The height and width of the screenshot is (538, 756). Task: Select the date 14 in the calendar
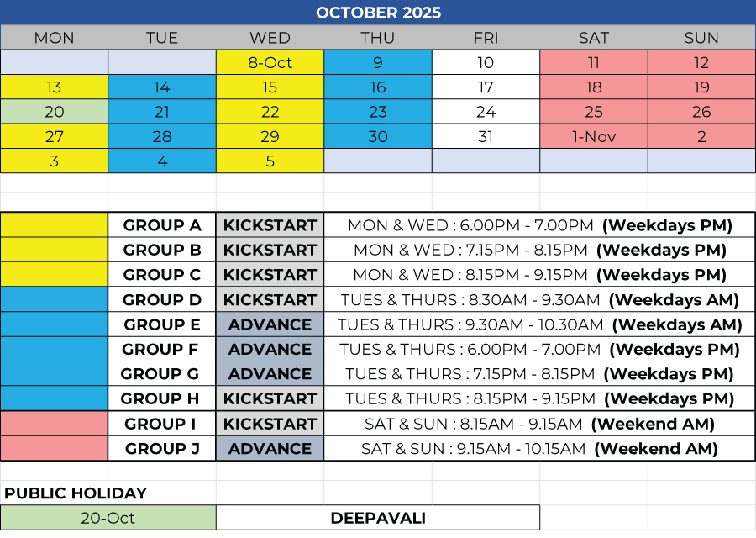162,87
